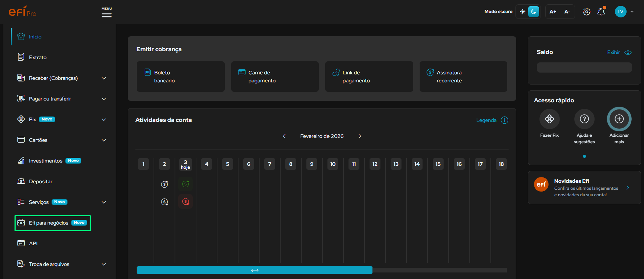Click the Receber (Cobranças) sidebar icon
644x279 pixels.
(21, 78)
